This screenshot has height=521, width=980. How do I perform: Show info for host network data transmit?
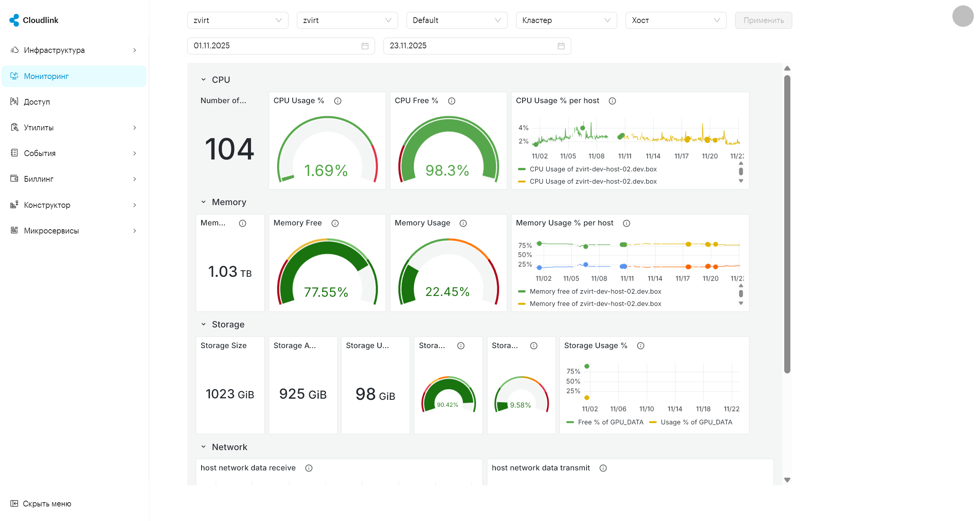coord(603,468)
